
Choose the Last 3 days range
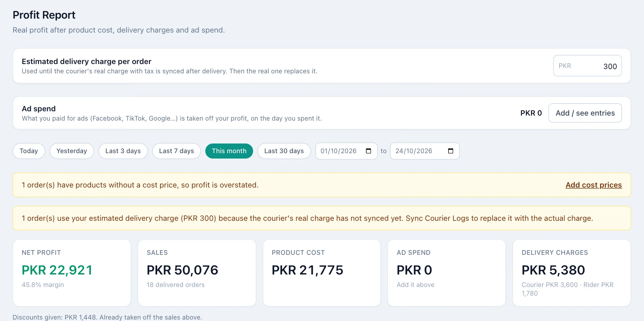pyautogui.click(x=123, y=151)
